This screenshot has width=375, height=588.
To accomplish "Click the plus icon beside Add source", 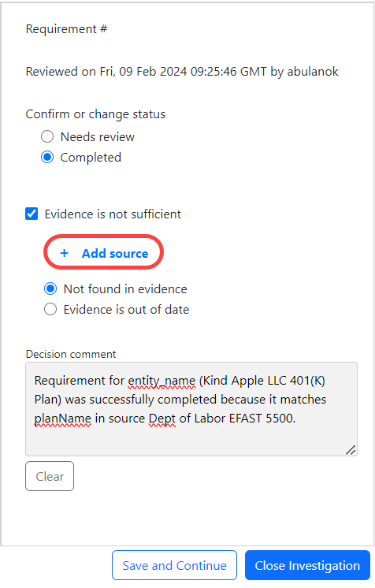I will [64, 253].
